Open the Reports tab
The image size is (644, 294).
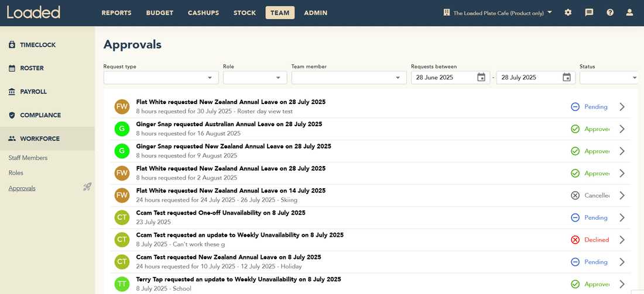[117, 13]
